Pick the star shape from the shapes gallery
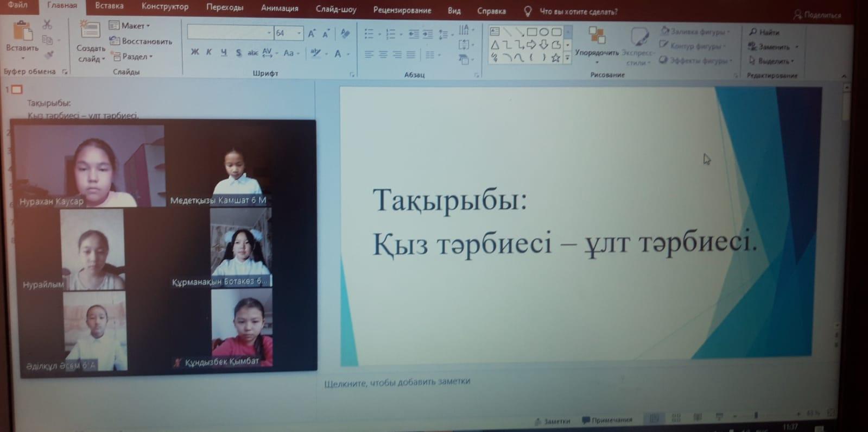Image resolution: width=868 pixels, height=432 pixels. pyautogui.click(x=555, y=58)
